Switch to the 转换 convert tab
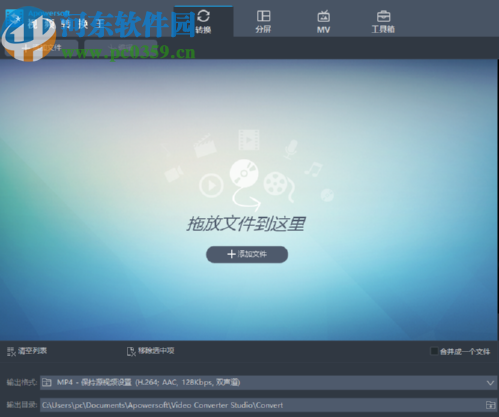The height and width of the screenshot is (417, 499). point(203,21)
